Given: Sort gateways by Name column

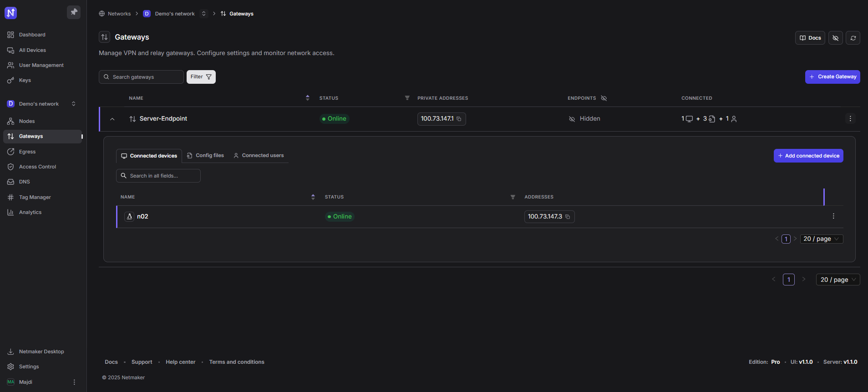Looking at the screenshot, I should (308, 98).
